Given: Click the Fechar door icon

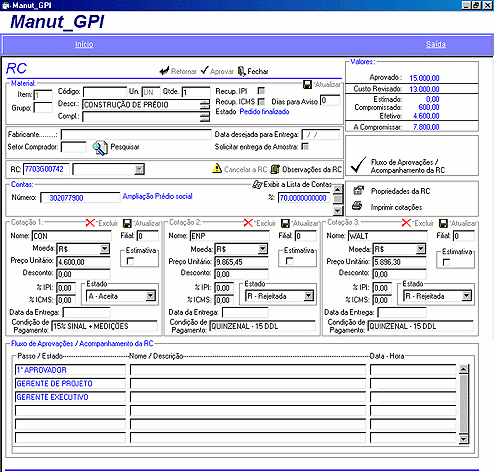Looking at the screenshot, I should (x=242, y=71).
